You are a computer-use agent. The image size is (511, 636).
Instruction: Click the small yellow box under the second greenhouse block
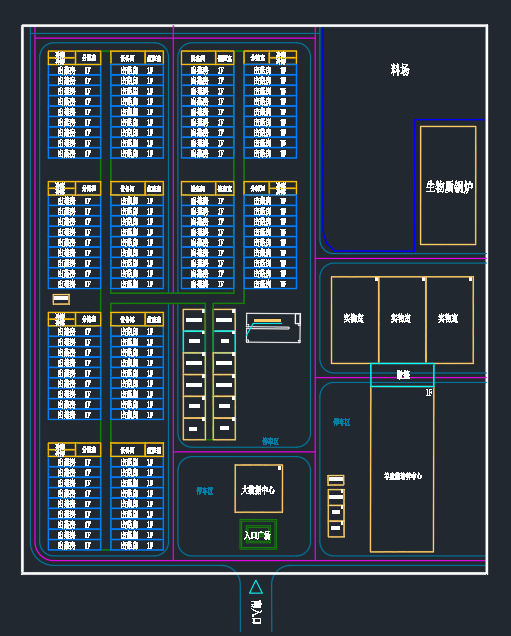pyautogui.click(x=61, y=299)
